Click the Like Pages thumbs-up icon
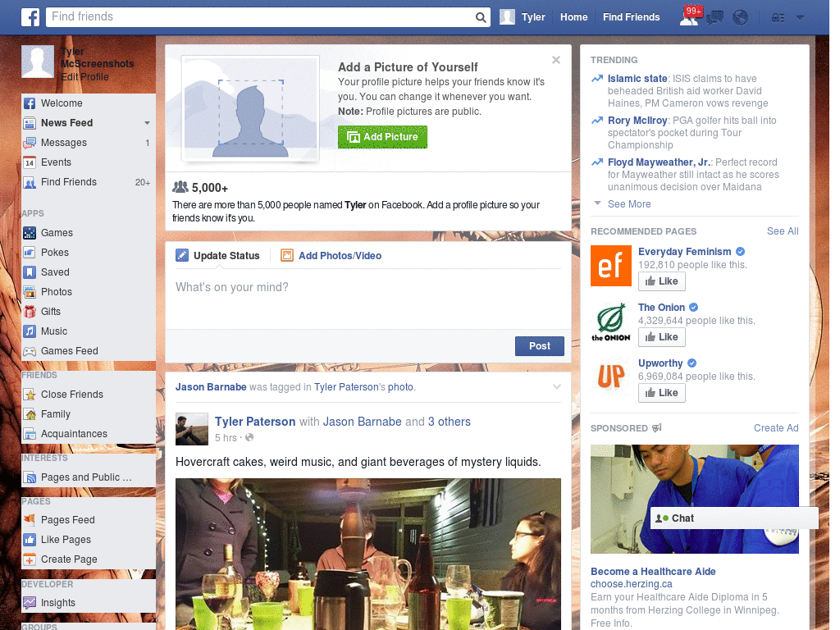 click(x=30, y=540)
